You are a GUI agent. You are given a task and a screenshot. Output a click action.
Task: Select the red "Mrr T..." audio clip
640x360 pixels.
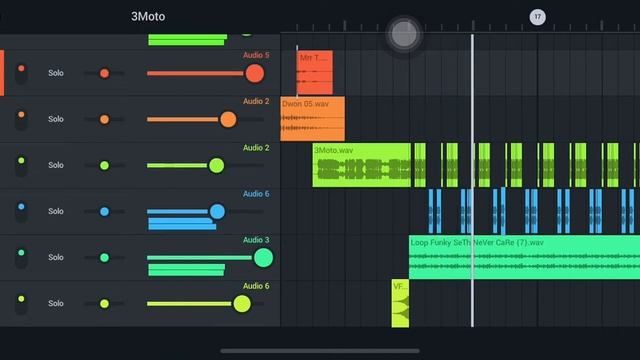click(315, 73)
